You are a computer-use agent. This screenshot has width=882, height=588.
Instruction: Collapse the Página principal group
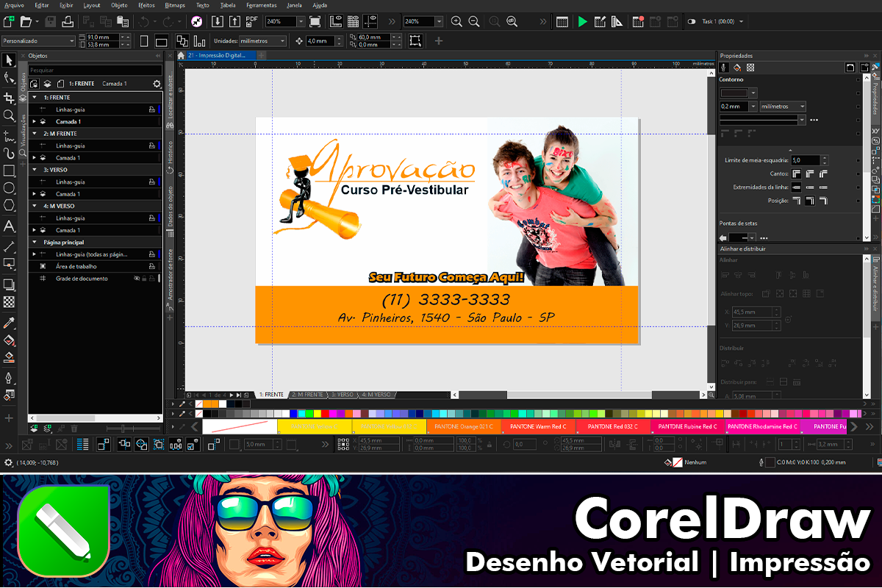click(34, 242)
